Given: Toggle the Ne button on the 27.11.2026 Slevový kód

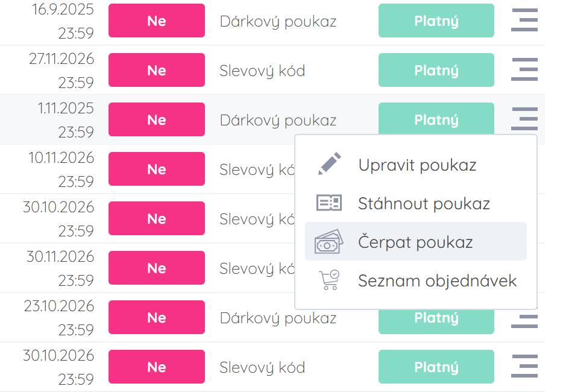Looking at the screenshot, I should coord(156,69).
